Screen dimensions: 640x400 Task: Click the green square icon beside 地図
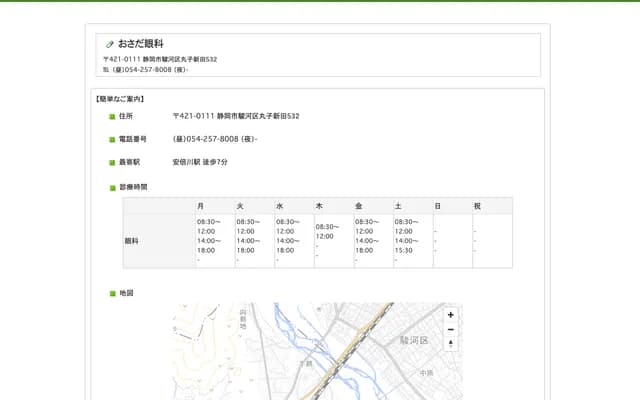tap(112, 294)
